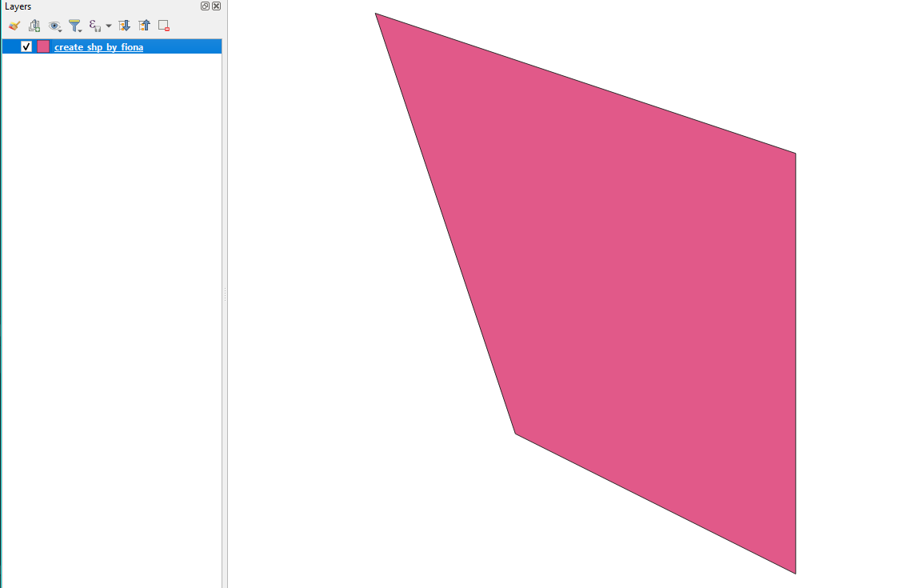
Task: Open the Manage Map Themes eye icon
Action: click(55, 26)
